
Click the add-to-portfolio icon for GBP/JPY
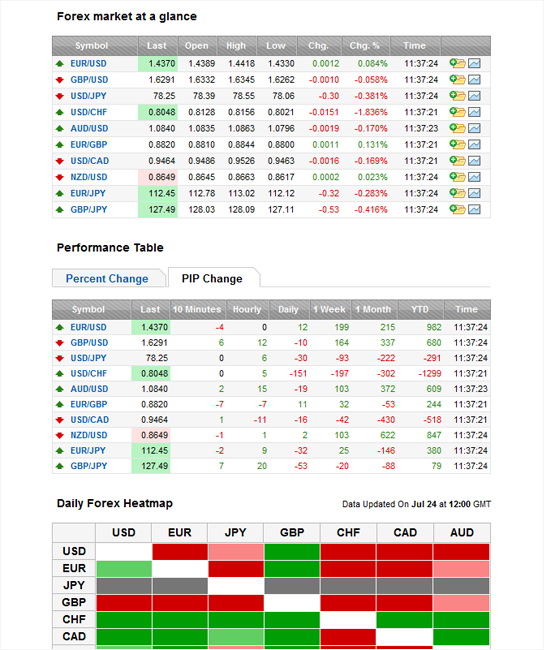click(457, 209)
